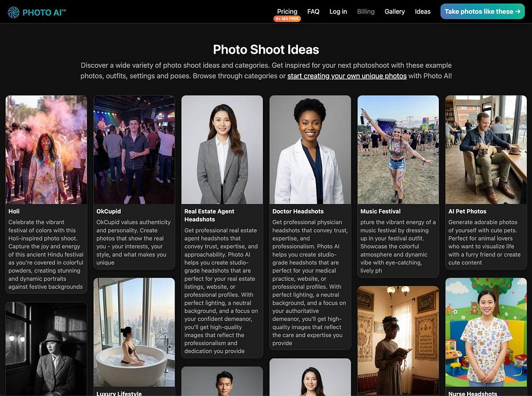
Task: Click the Music Festival description text
Action: click(x=398, y=247)
